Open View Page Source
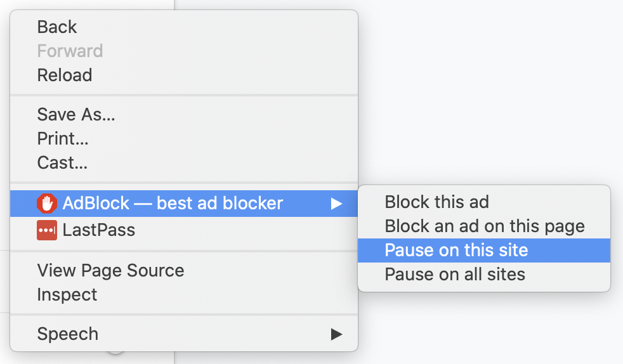Image resolution: width=623 pixels, height=364 pixels. point(110,271)
